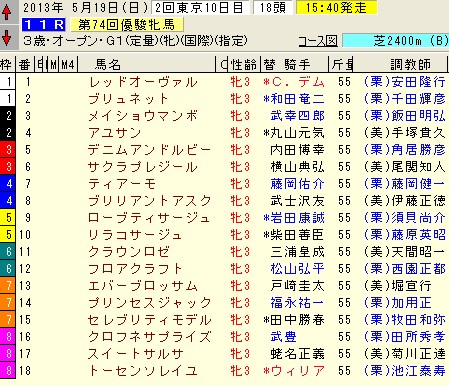This screenshot has width=449, height=386.
Task: Click the 第74回優駿牝馬 race title
Action: click(x=126, y=25)
